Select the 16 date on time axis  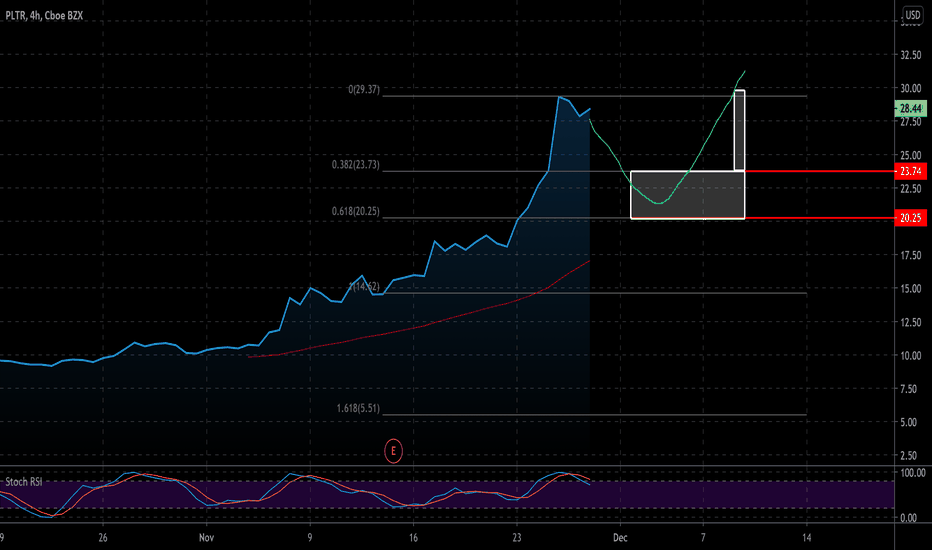(413, 538)
